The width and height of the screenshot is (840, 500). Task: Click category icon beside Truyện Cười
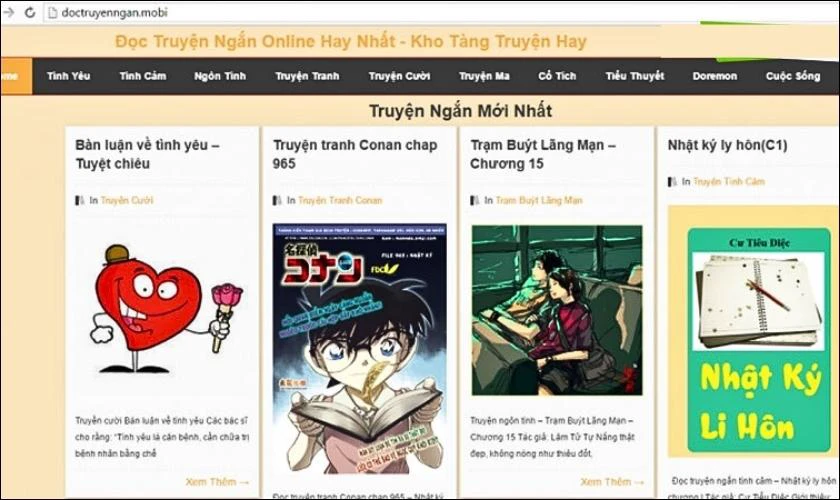(x=80, y=200)
